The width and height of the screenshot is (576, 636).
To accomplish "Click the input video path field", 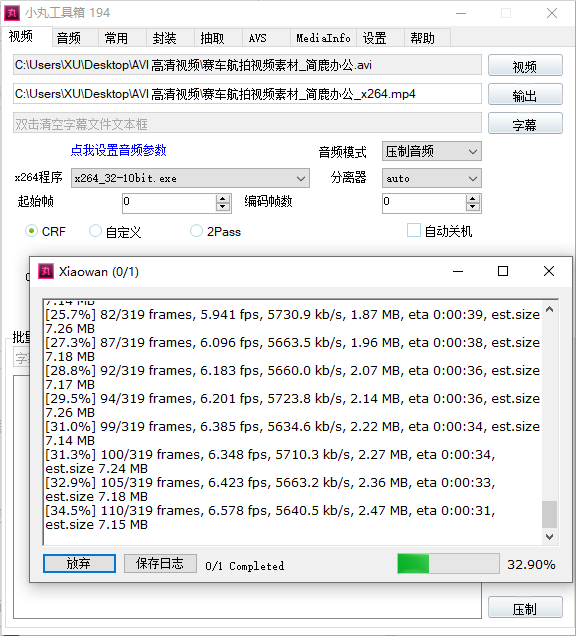I will click(x=247, y=65).
